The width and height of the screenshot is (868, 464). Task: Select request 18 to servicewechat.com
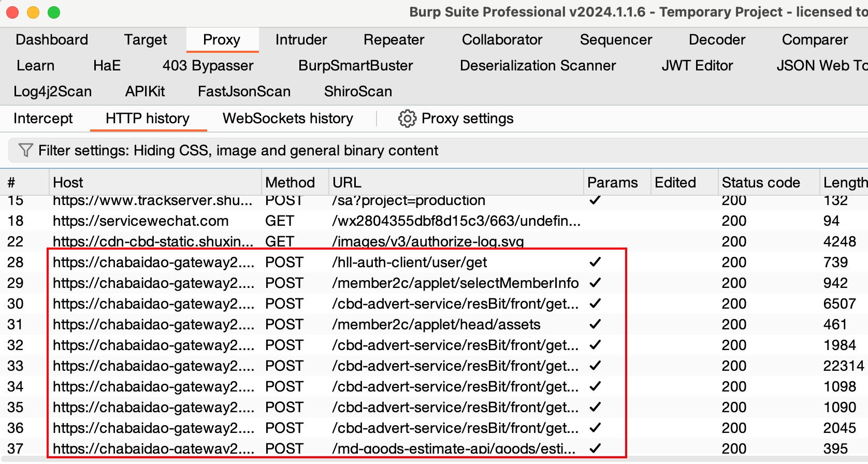[x=434, y=221]
